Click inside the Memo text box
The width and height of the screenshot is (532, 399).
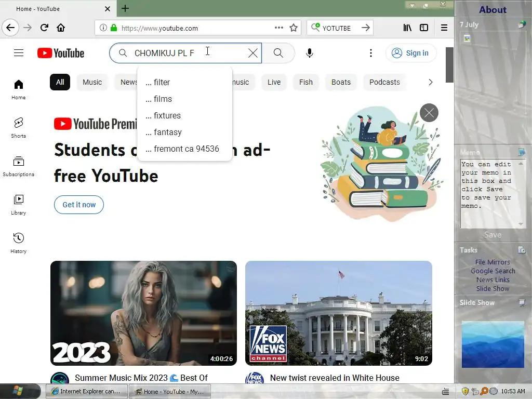(488, 193)
